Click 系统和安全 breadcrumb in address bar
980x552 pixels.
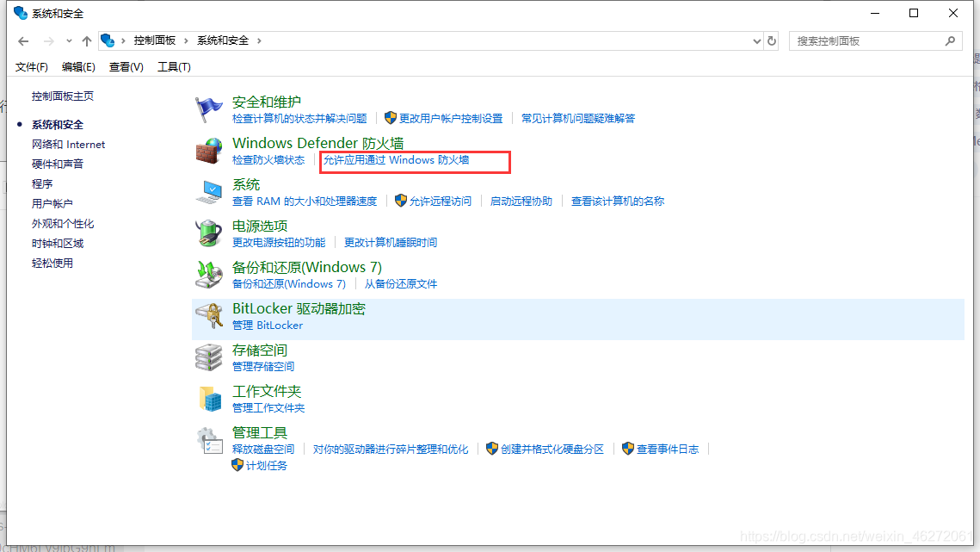pyautogui.click(x=223, y=40)
